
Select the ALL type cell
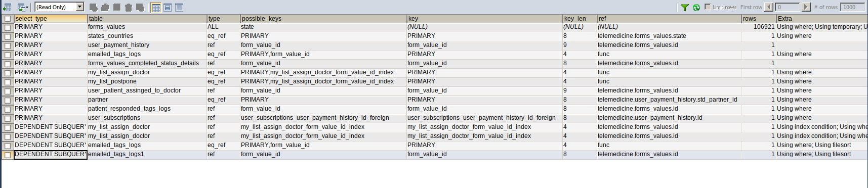point(223,27)
